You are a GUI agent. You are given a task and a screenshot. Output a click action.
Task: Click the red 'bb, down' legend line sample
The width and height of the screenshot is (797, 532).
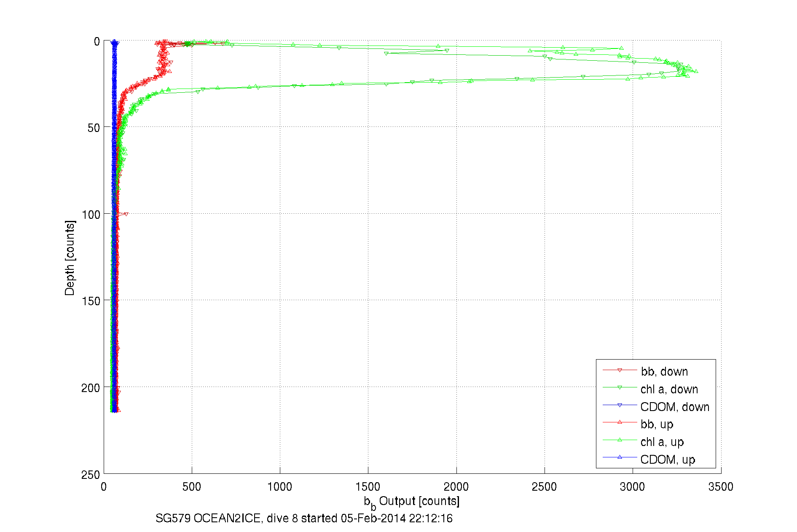pyautogui.click(x=620, y=370)
